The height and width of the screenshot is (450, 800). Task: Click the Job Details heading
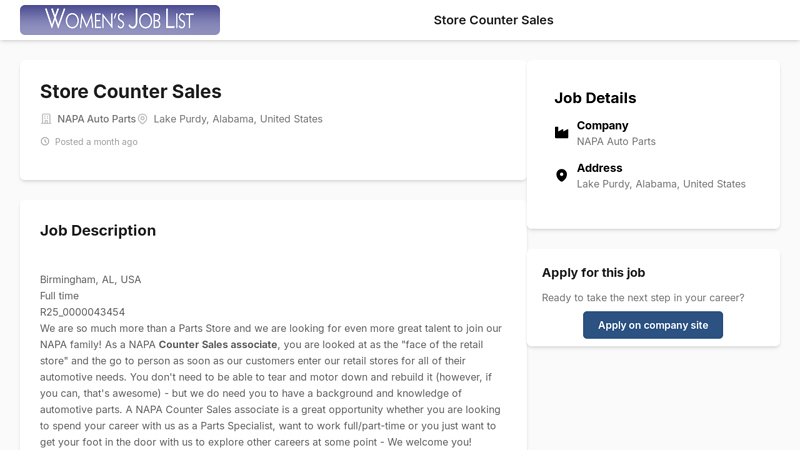click(x=595, y=98)
